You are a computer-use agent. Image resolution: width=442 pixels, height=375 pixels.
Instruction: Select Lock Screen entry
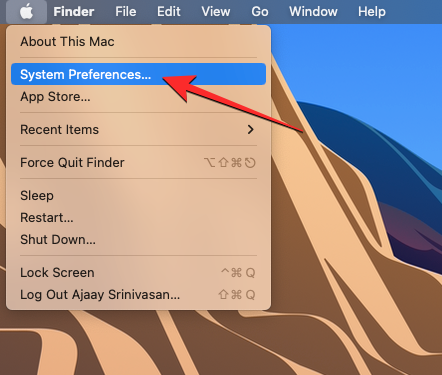tap(138, 273)
